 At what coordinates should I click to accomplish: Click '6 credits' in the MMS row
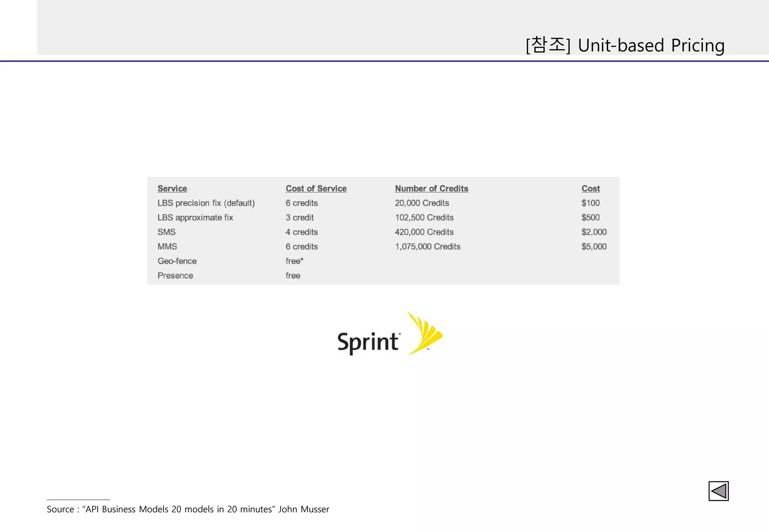(x=302, y=246)
